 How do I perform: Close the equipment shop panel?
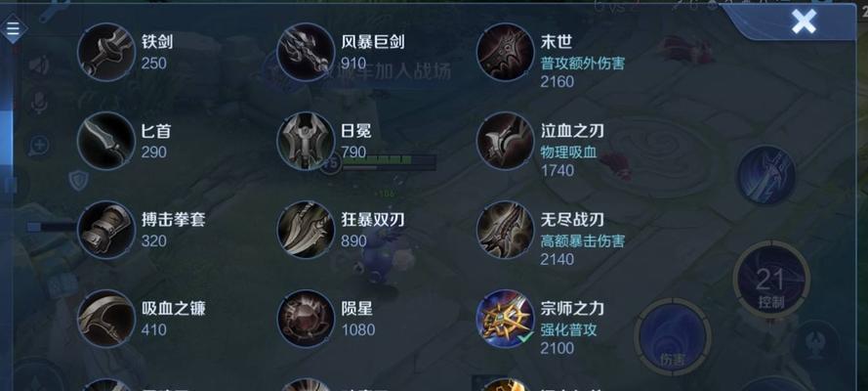click(804, 22)
